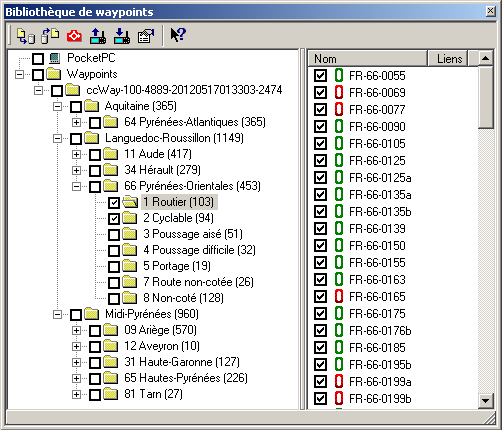This screenshot has height=430, width=502.
Task: Select the 2 Cyclable tree folder
Action: (x=178, y=218)
